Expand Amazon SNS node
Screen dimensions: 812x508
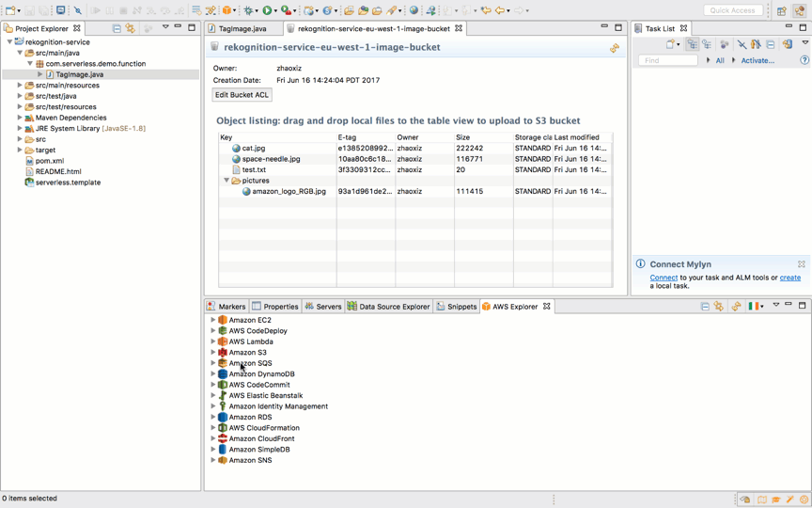pyautogui.click(x=212, y=460)
